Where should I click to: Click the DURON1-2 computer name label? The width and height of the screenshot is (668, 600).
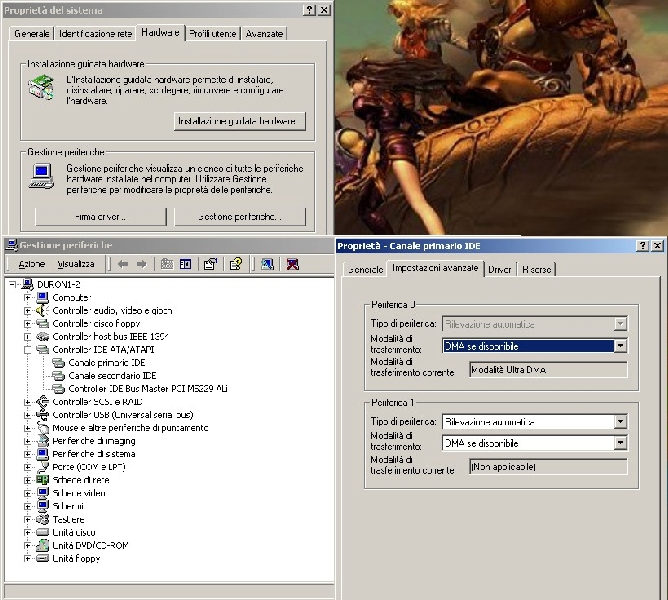(x=59, y=285)
